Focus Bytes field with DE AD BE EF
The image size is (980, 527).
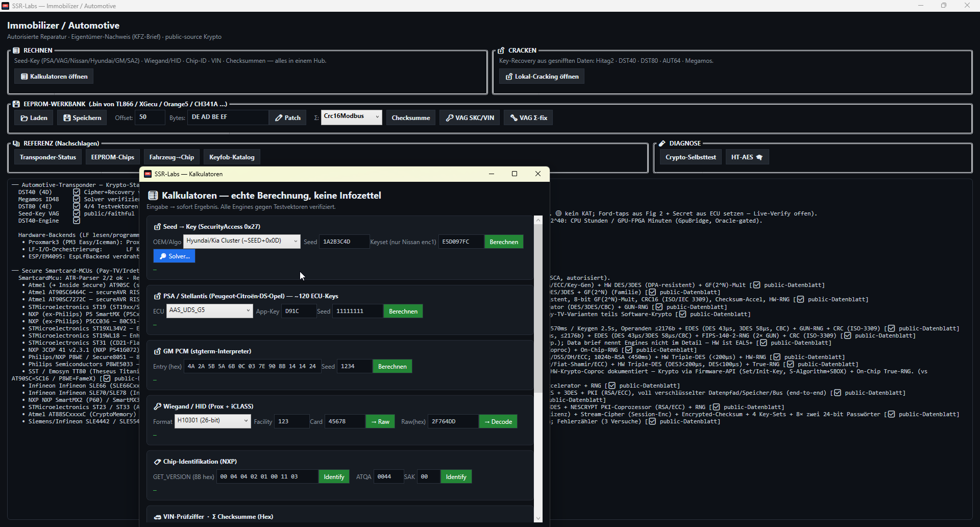228,117
